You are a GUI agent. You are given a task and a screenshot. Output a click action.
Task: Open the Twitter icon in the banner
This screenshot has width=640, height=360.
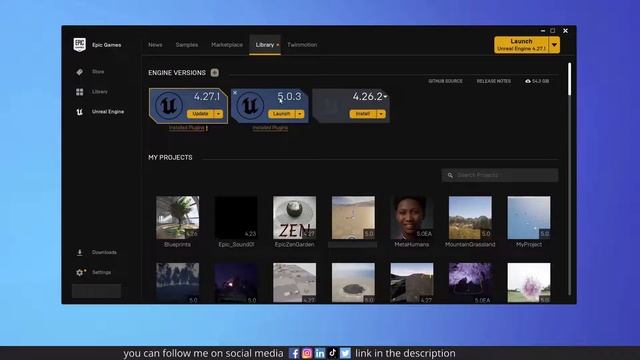tap(345, 353)
